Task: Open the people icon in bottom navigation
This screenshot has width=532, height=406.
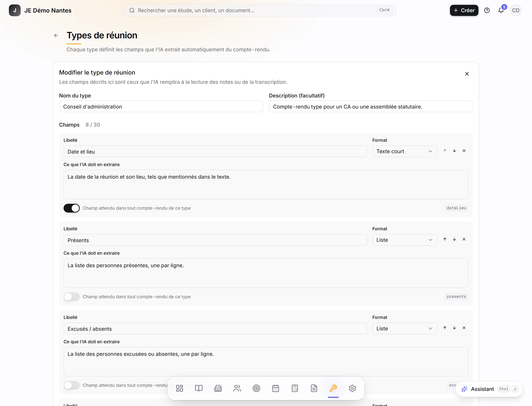Action: click(x=237, y=388)
